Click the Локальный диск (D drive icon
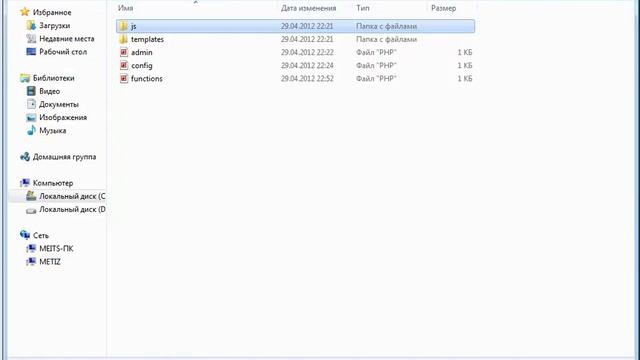Image resolution: width=640 pixels, height=360 pixels. click(31, 210)
